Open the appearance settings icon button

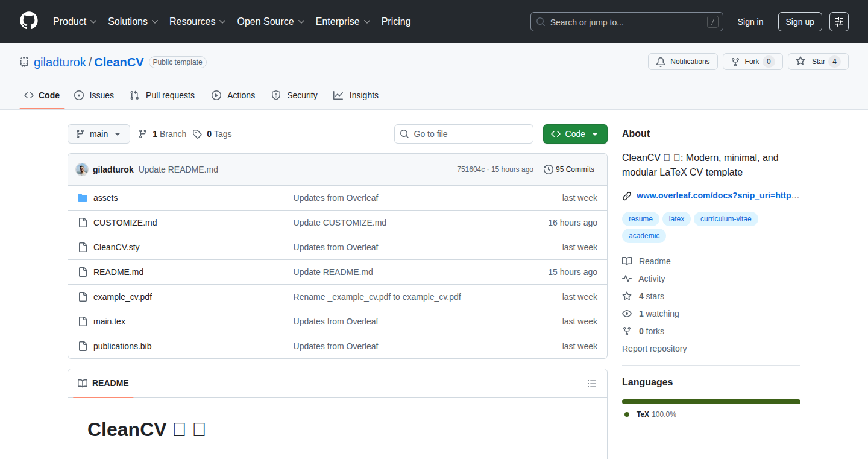pos(839,22)
